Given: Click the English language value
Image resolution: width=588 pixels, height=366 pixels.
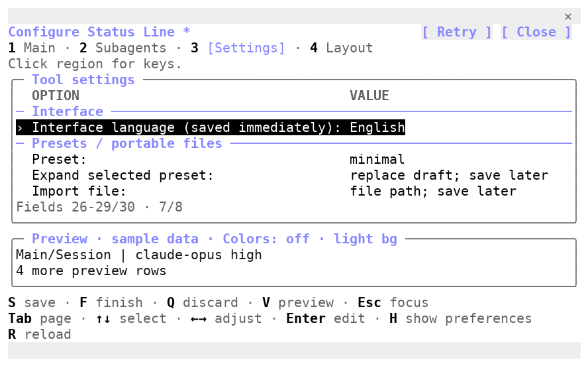Looking at the screenshot, I should [377, 127].
